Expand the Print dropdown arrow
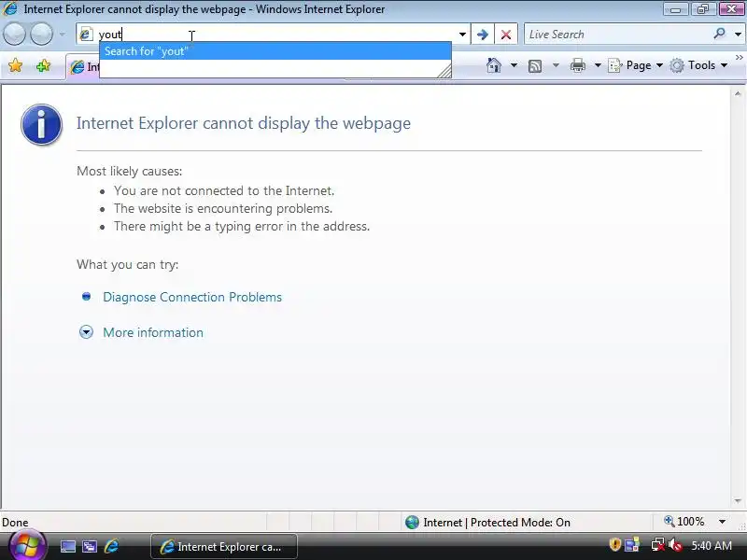 pos(598,65)
